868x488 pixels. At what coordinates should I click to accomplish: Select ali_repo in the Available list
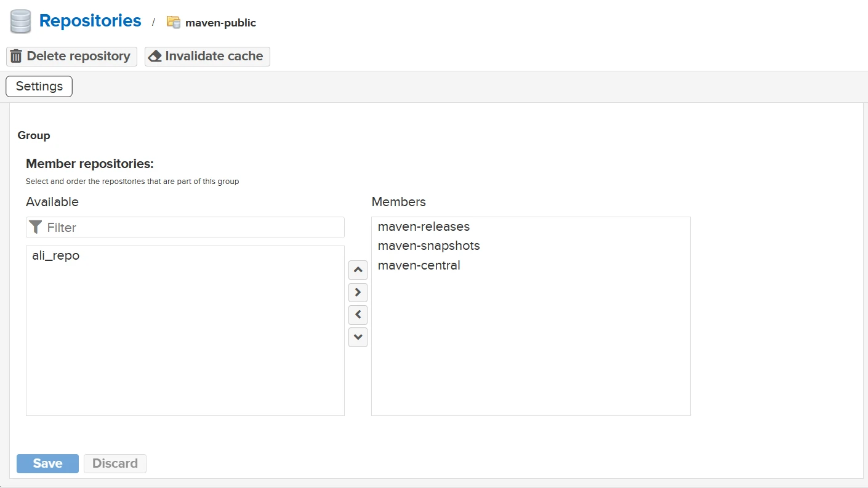pyautogui.click(x=56, y=255)
